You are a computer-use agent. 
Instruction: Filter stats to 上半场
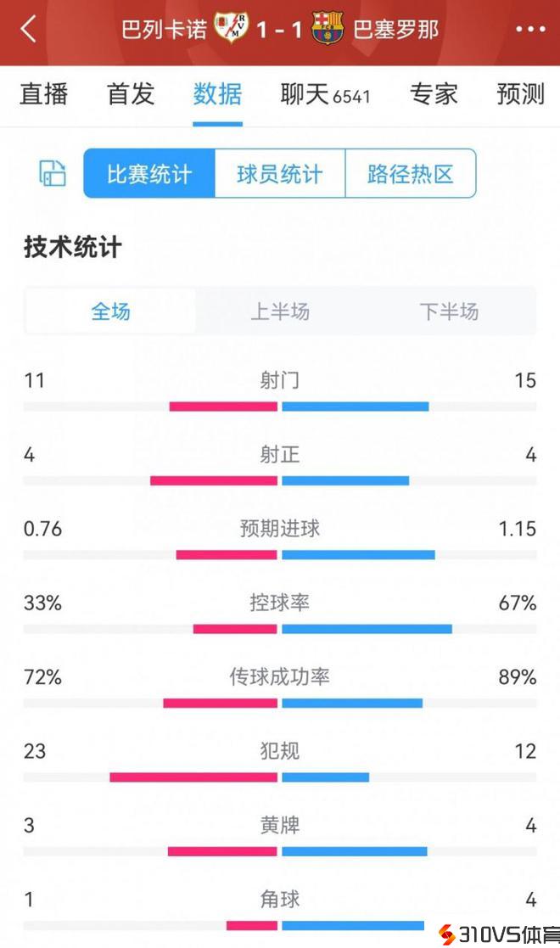pyautogui.click(x=280, y=311)
